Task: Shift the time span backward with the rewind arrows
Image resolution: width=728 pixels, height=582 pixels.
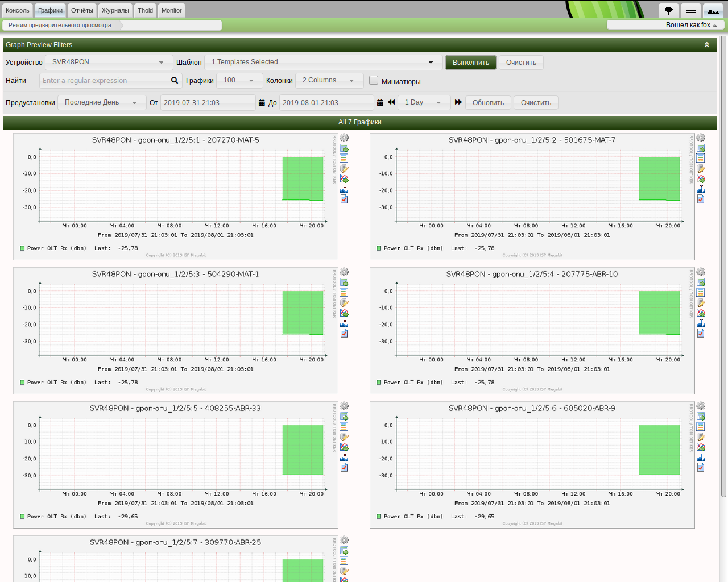Action: pyautogui.click(x=391, y=102)
